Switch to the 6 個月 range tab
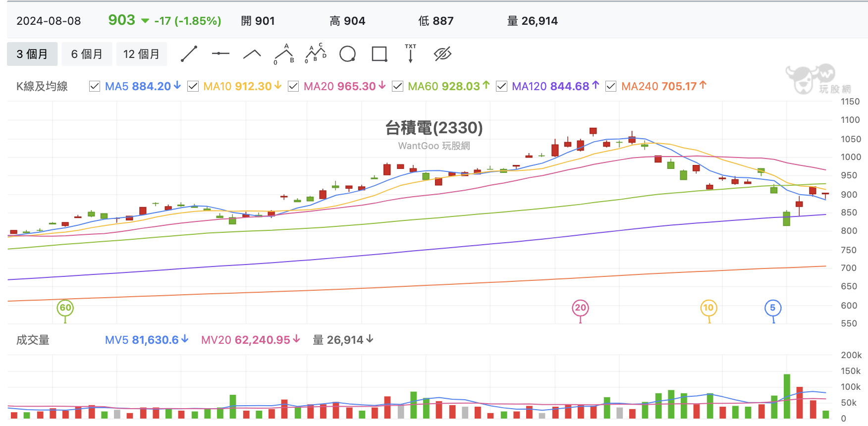Viewport: 868px width, 426px height. pos(87,54)
